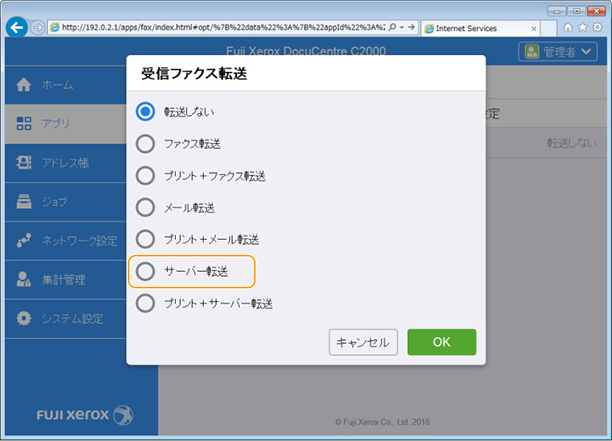Select the ファクス転送 radio option
This screenshot has height=441, width=612.
point(146,144)
